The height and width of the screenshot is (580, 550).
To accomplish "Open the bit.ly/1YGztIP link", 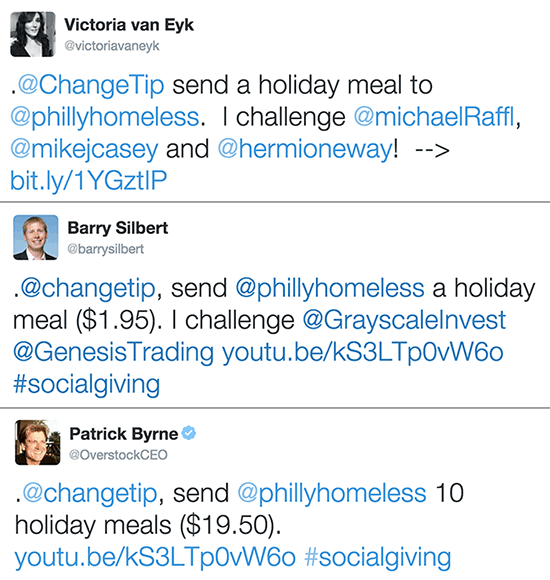I will point(89,181).
